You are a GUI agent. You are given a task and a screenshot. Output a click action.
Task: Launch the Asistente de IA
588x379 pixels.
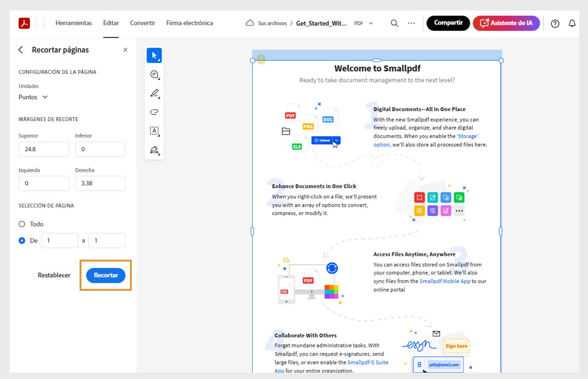click(507, 23)
